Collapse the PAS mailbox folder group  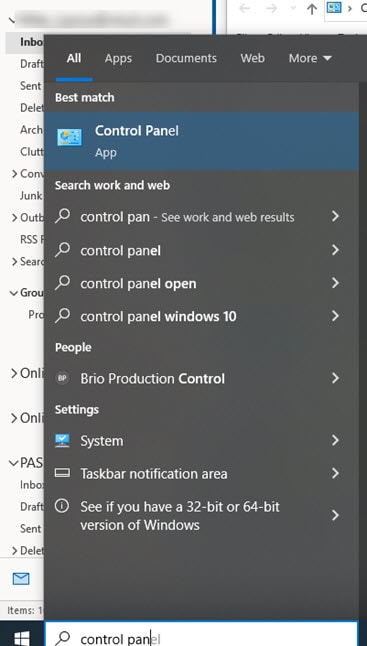[x=13, y=463]
